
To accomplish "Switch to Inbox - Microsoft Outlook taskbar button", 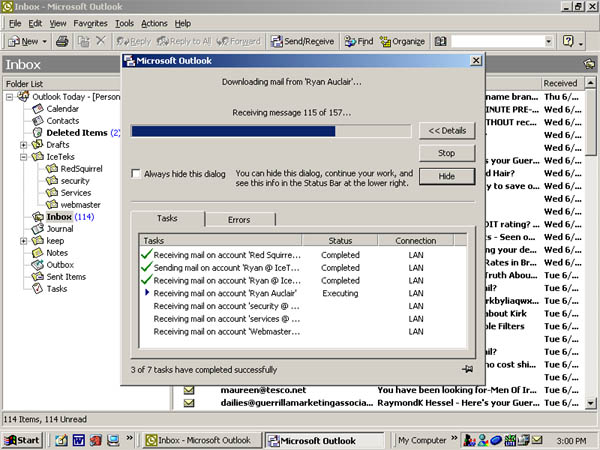I will (202, 440).
